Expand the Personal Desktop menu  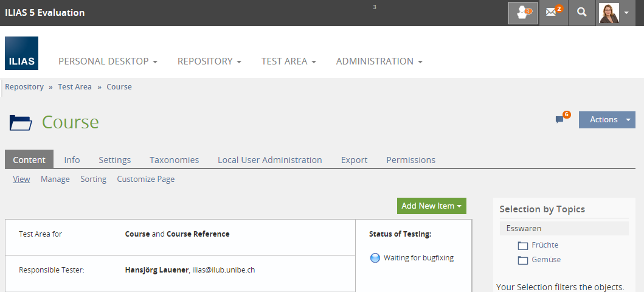[108, 61]
